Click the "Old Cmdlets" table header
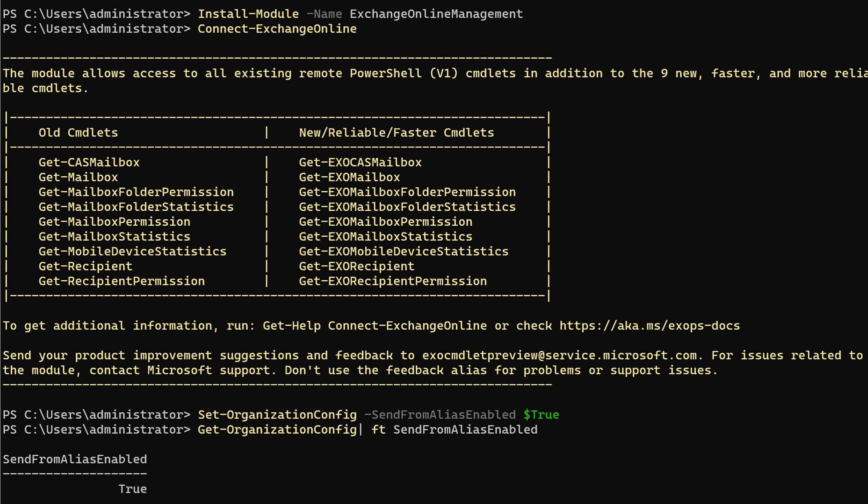This screenshot has height=504, width=868. click(x=78, y=133)
